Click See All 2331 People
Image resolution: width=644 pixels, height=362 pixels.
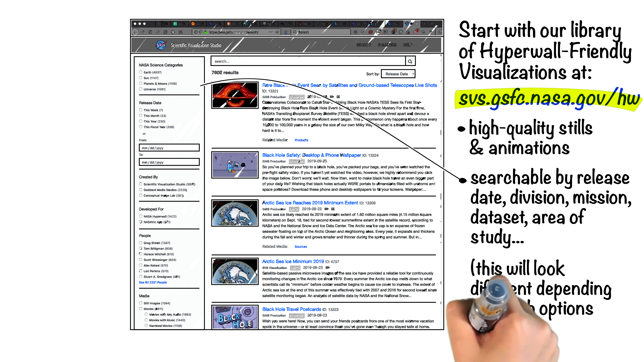tap(153, 282)
